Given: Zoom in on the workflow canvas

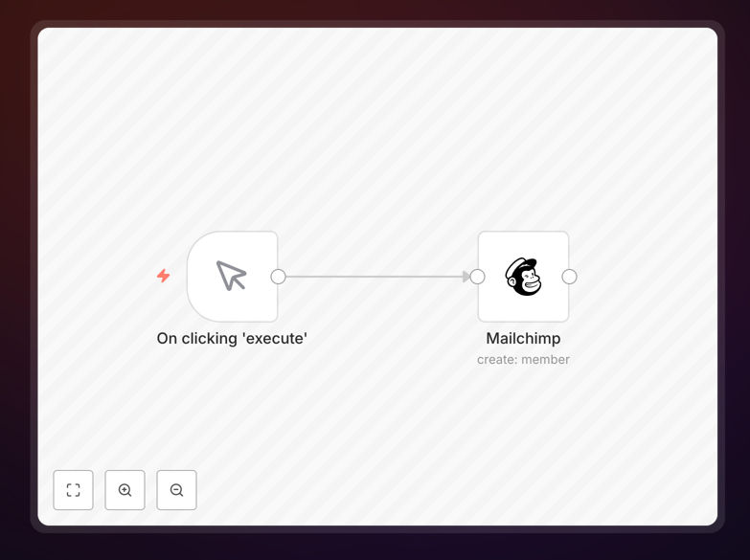Looking at the screenshot, I should click(125, 490).
